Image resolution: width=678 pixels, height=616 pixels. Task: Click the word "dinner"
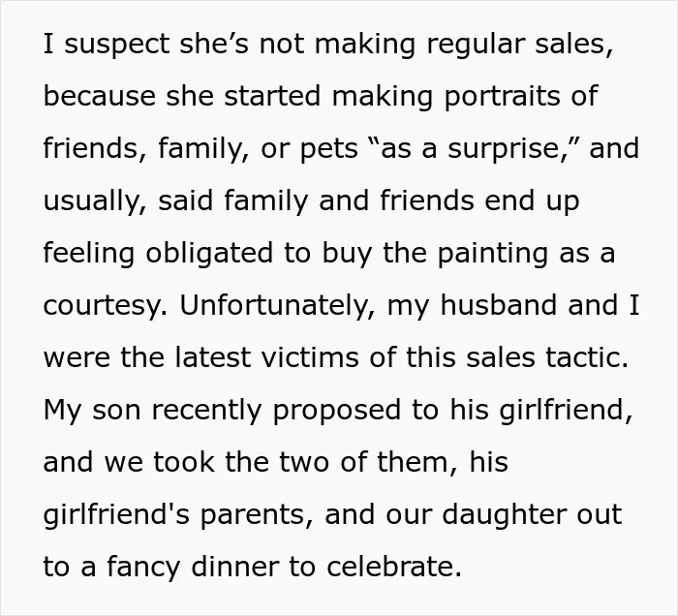pyautogui.click(x=235, y=568)
